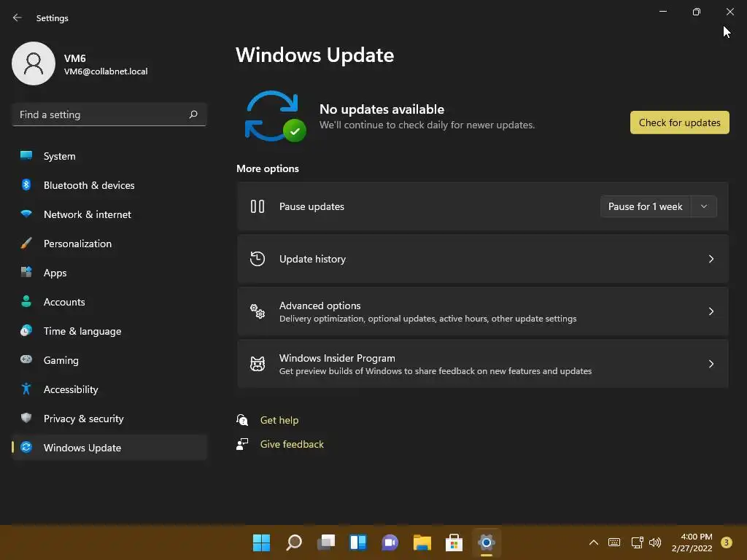Viewport: 747px width, 560px height.
Task: Open the Update history row
Action: coord(483,259)
